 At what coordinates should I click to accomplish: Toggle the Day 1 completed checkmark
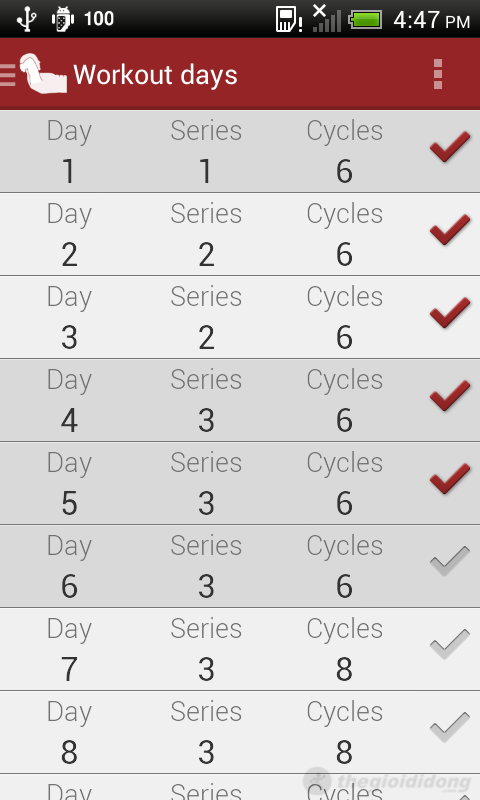[450, 146]
